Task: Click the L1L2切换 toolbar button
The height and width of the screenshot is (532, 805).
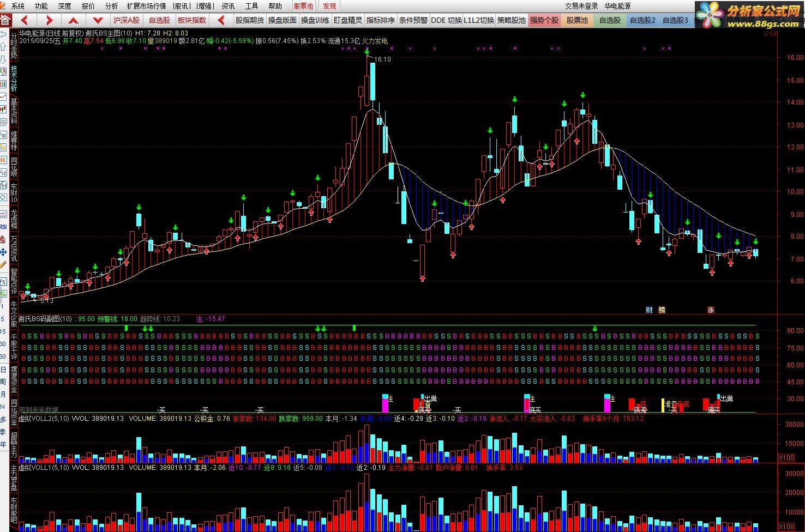Action: click(479, 20)
